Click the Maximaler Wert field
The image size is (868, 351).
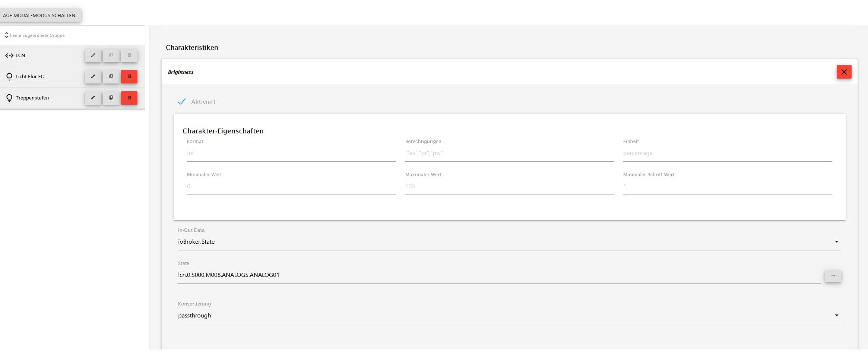tap(509, 186)
